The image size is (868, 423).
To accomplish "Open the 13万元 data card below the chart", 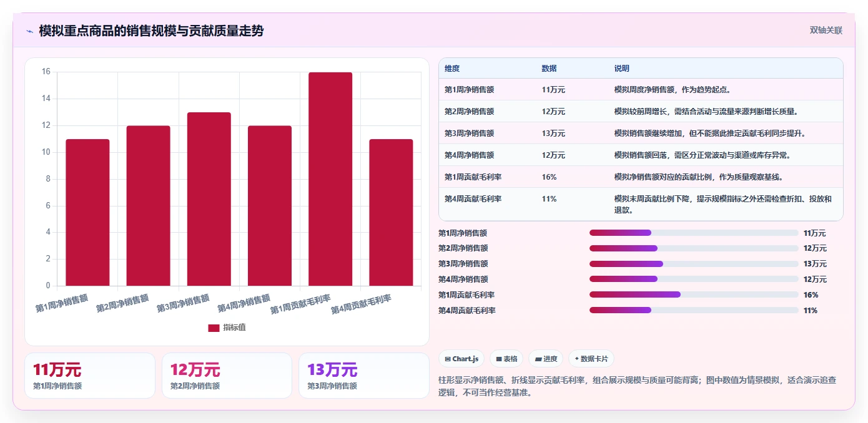I will tap(364, 376).
